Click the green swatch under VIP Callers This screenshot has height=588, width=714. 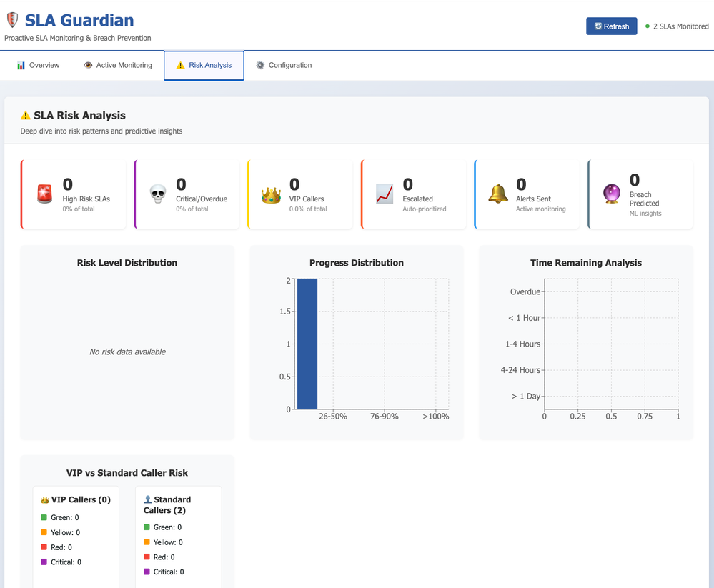tap(44, 517)
